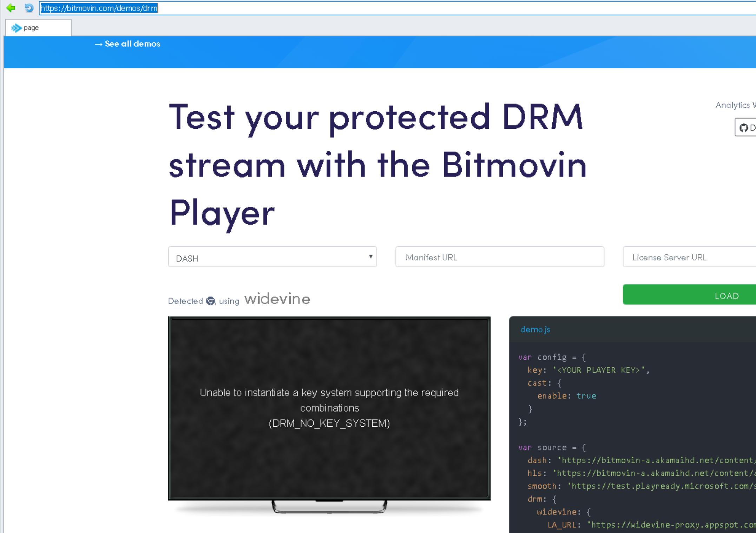This screenshot has height=533, width=756.
Task: Click the dropdown arrow beside DASH
Action: pyautogui.click(x=370, y=256)
